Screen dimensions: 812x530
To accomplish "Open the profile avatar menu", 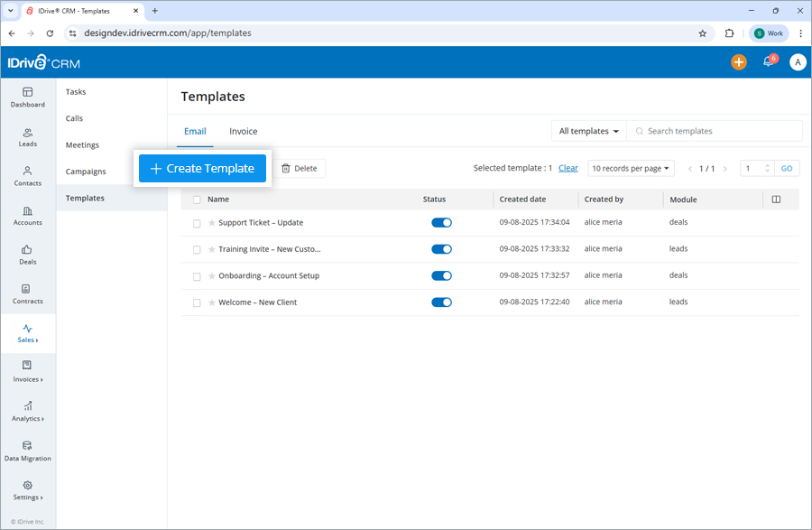I will (797, 62).
